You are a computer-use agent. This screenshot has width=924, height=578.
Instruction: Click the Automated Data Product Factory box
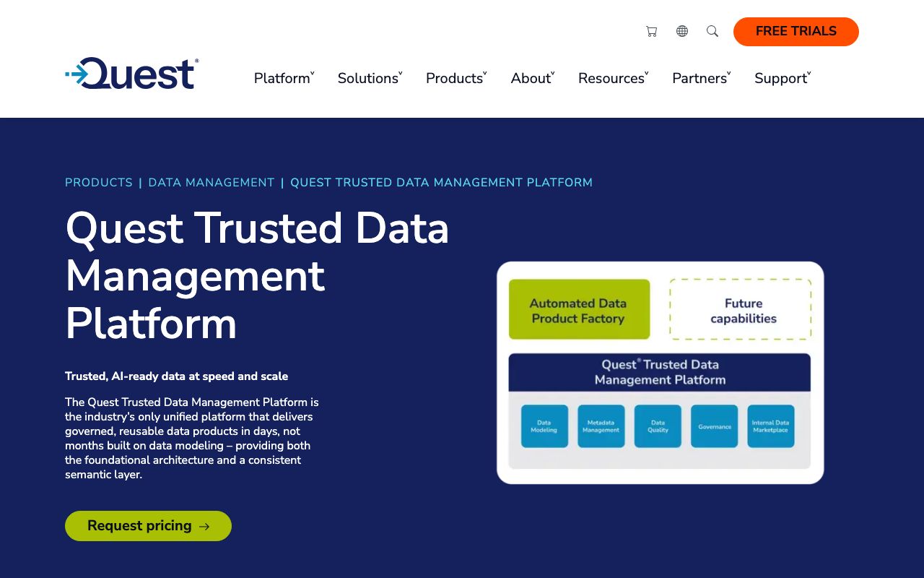579,310
